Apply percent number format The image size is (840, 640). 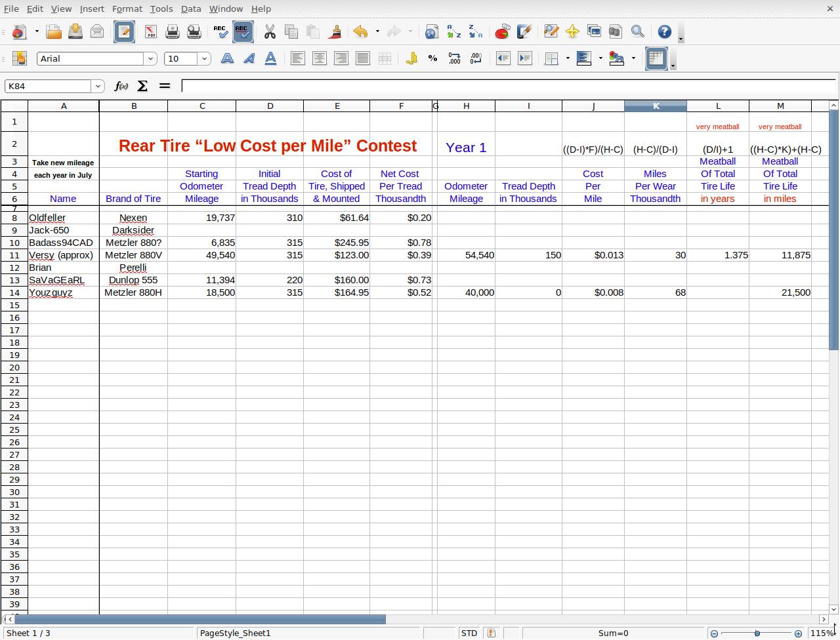[432, 58]
